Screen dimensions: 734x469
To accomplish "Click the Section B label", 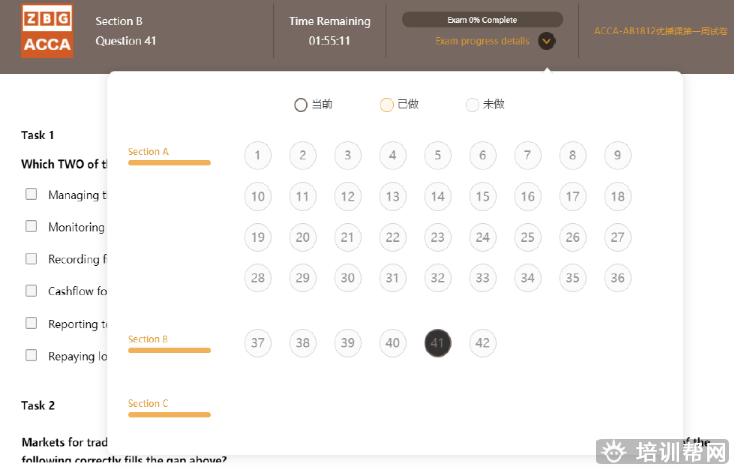I will tap(149, 339).
